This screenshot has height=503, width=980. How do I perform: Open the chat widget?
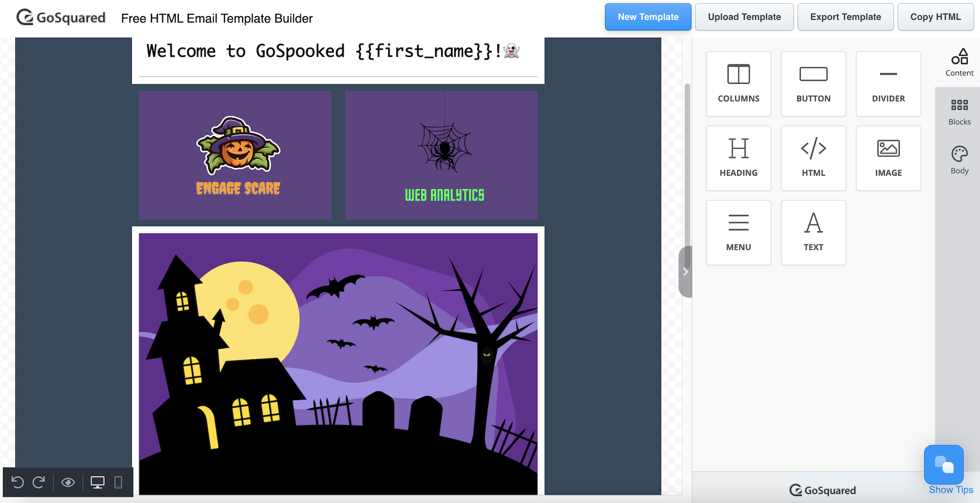(x=944, y=464)
